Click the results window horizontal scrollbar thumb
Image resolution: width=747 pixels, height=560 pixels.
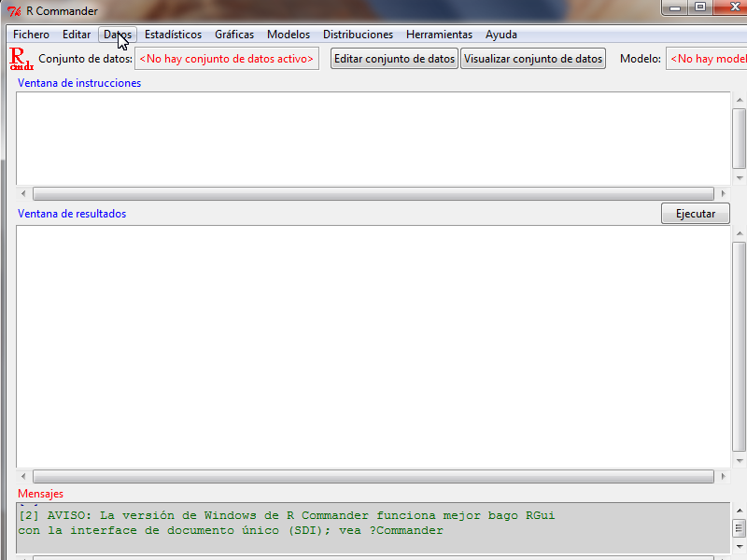373,476
